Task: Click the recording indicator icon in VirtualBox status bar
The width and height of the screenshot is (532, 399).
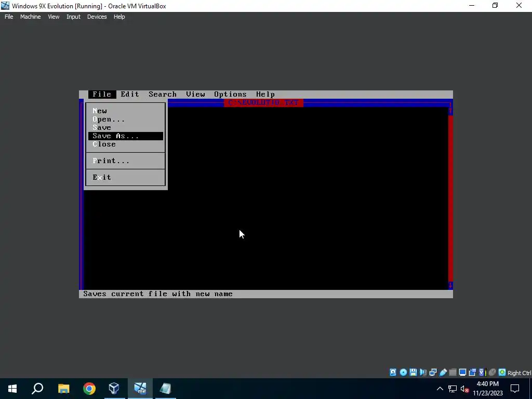Action: (x=472, y=372)
